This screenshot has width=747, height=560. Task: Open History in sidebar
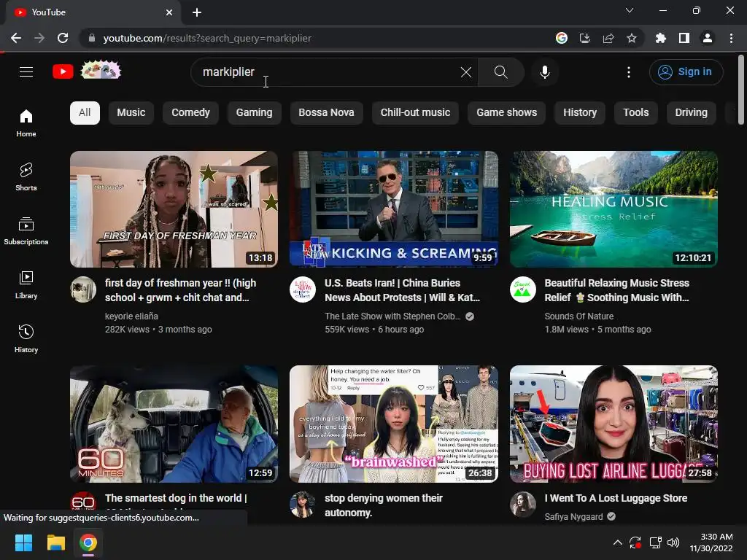point(26,338)
